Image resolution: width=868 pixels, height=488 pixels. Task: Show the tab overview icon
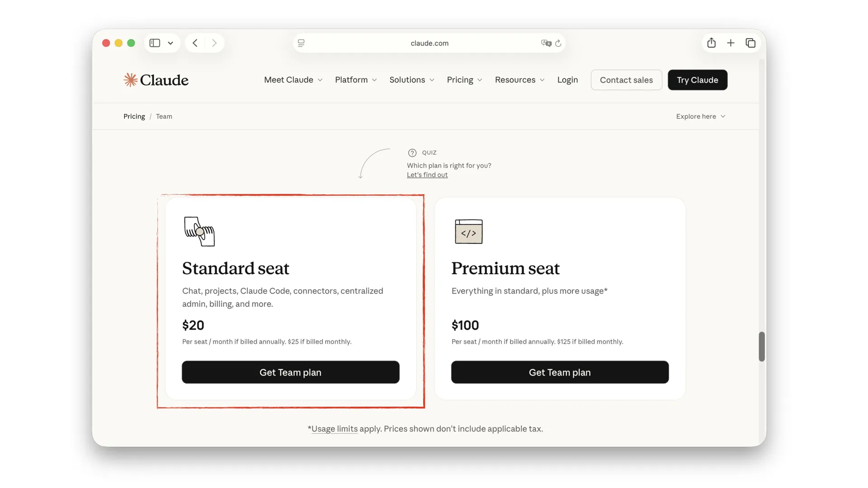click(x=750, y=43)
